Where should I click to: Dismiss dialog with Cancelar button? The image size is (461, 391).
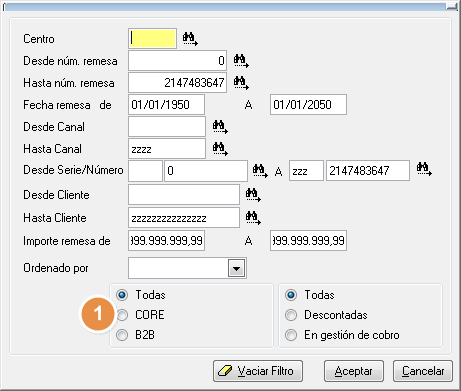423,371
